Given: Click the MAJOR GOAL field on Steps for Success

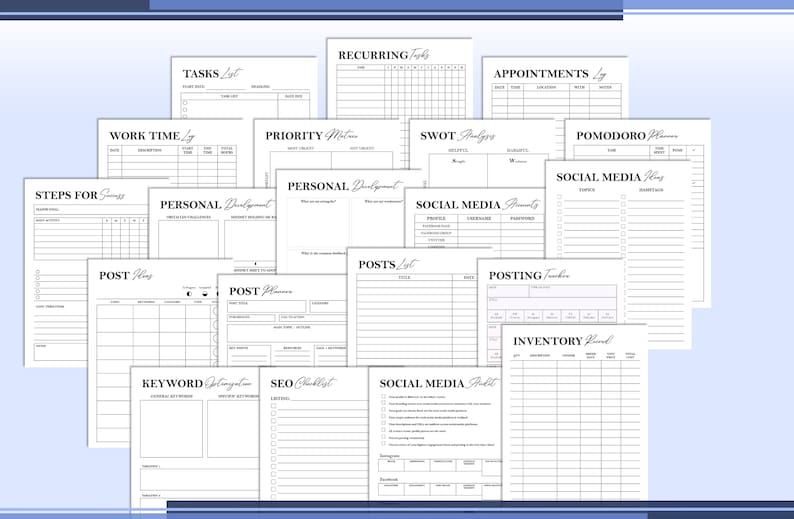Looking at the screenshot, I should (x=91, y=209).
